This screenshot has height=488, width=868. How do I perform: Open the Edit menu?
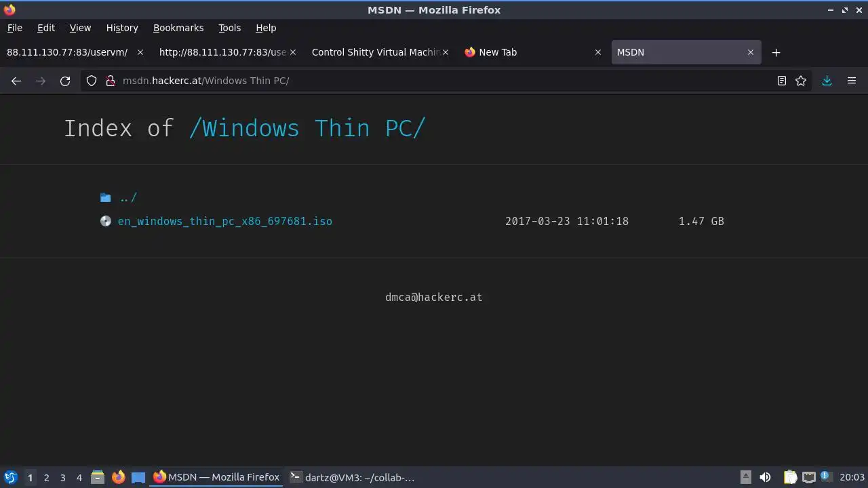[46, 28]
